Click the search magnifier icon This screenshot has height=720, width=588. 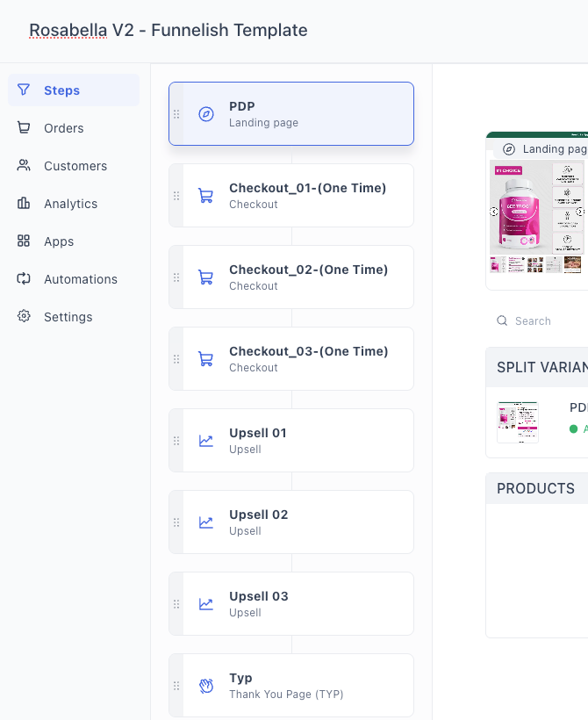(x=502, y=320)
